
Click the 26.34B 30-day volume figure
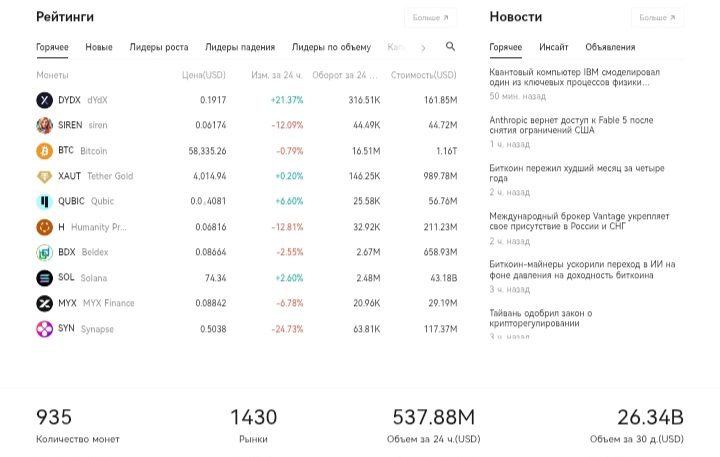650,418
